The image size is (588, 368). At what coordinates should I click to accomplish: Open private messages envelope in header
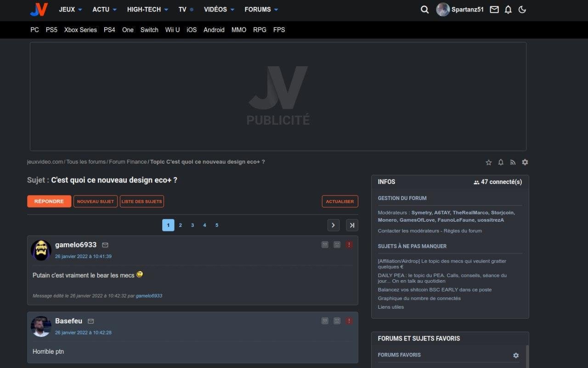494,10
